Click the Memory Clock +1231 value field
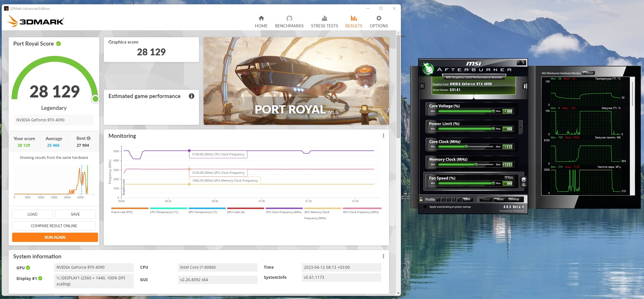 (x=508, y=165)
